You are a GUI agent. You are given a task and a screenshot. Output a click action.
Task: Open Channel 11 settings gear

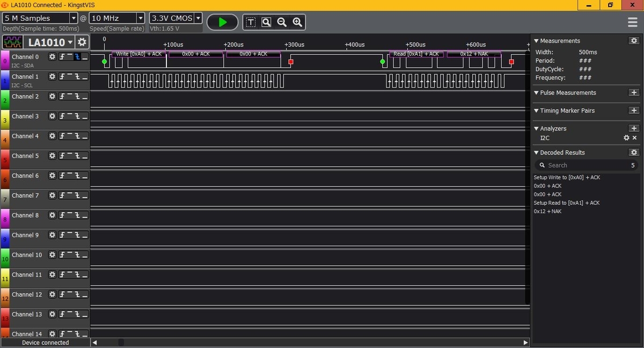[x=52, y=274]
